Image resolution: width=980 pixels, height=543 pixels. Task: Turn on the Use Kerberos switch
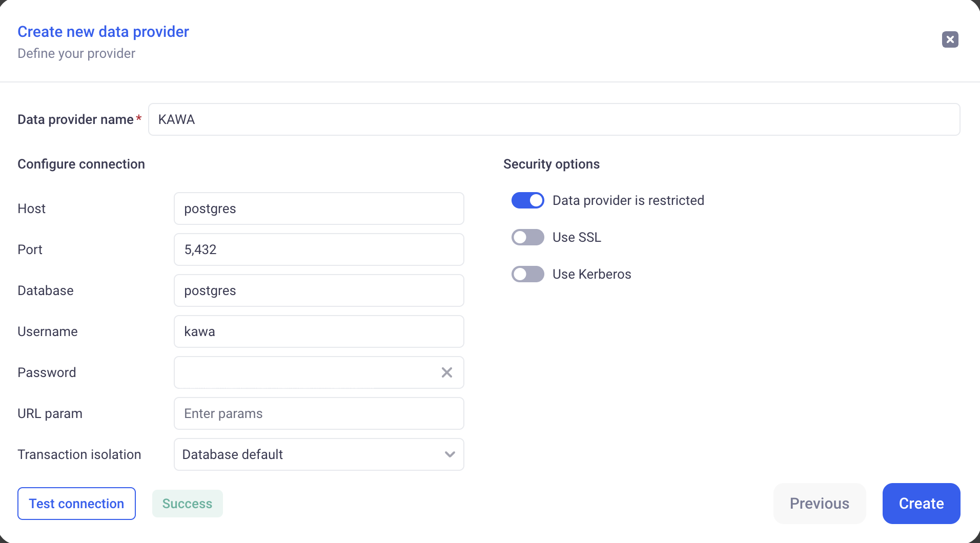(527, 274)
